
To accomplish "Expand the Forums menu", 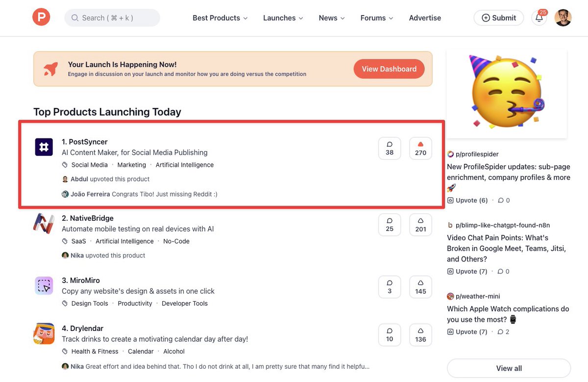I will tap(377, 18).
